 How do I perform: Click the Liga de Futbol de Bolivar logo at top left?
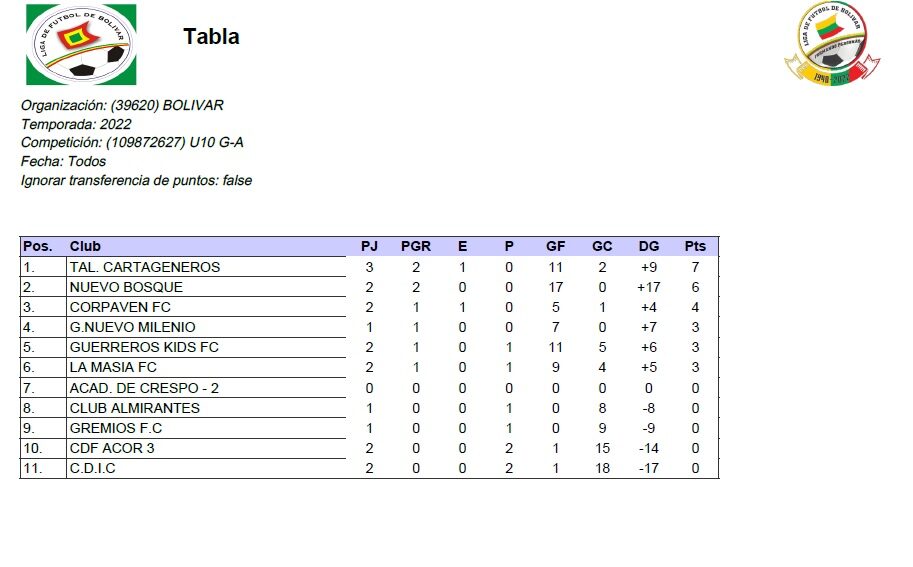pos(81,44)
